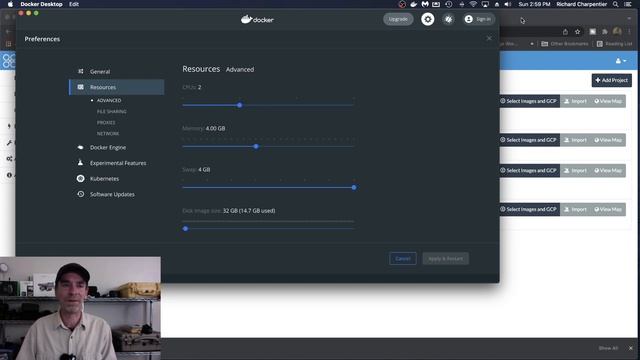Image resolution: width=640 pixels, height=360 pixels.
Task: Click the Docker whale logo in header
Action: (x=257, y=19)
